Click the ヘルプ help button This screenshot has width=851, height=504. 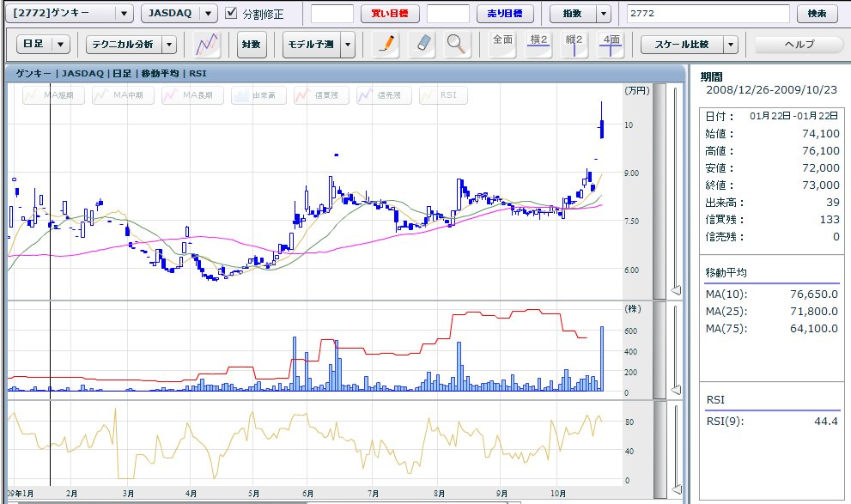[x=797, y=45]
